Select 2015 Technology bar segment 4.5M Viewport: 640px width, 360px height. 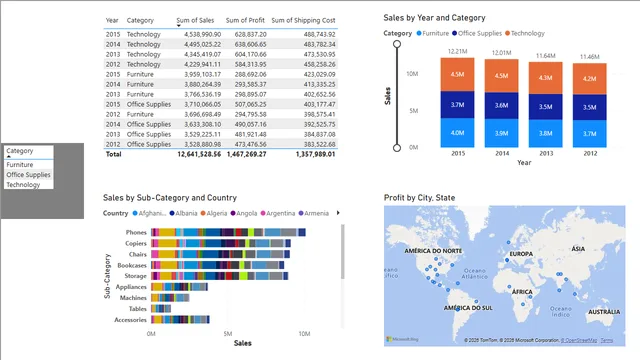(x=457, y=74)
